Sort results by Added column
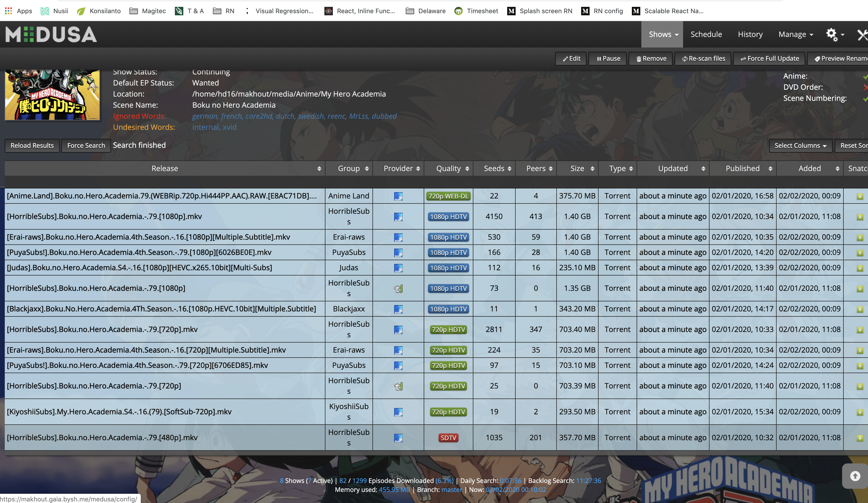This screenshot has height=503, width=868. coord(810,168)
